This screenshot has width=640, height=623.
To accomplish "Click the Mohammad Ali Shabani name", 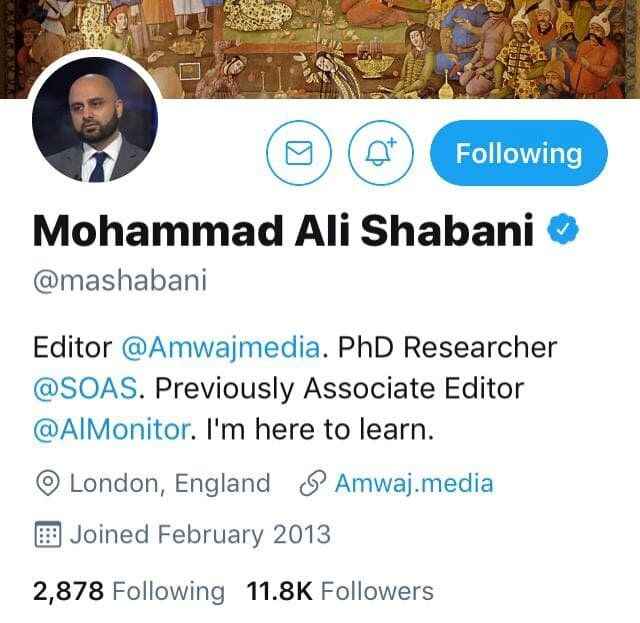I will point(283,230).
